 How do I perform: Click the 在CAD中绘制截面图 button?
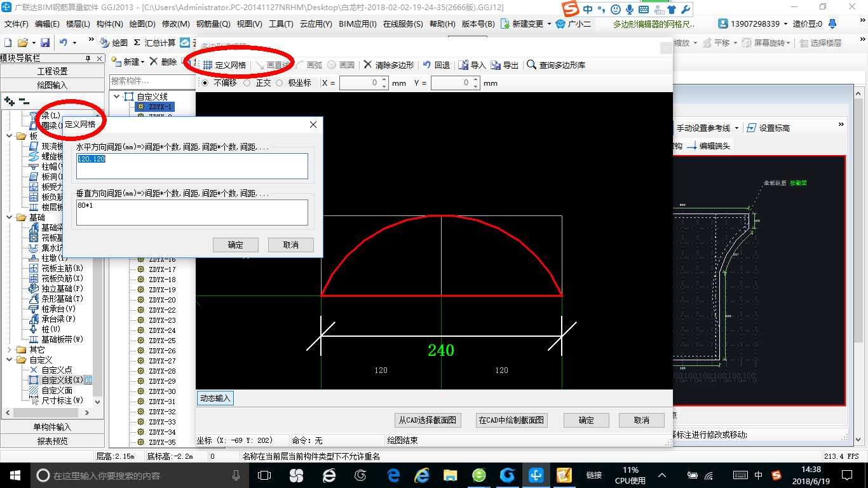pos(512,420)
